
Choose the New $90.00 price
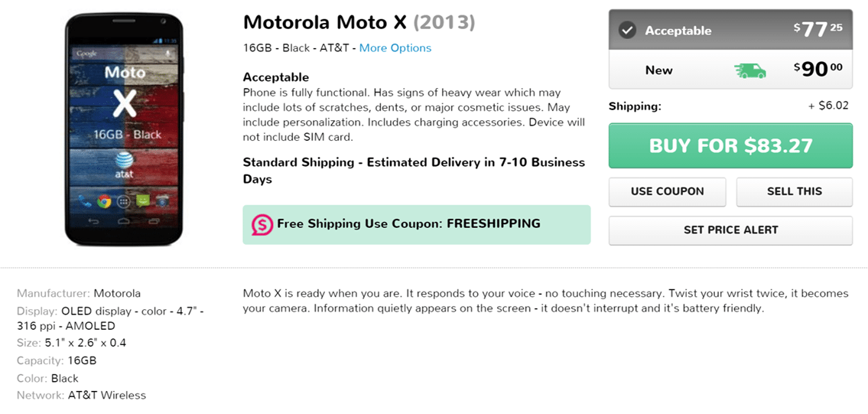tap(818, 70)
